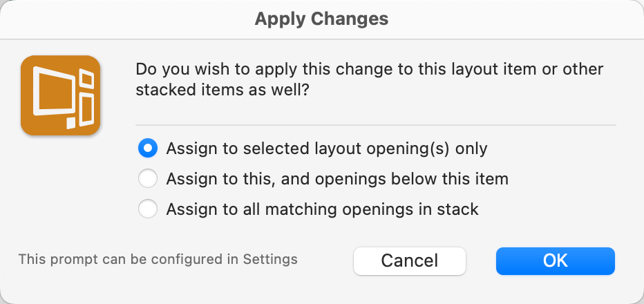644x304 pixels.
Task: Click the small top-right square in app icon
Action: click(86, 79)
